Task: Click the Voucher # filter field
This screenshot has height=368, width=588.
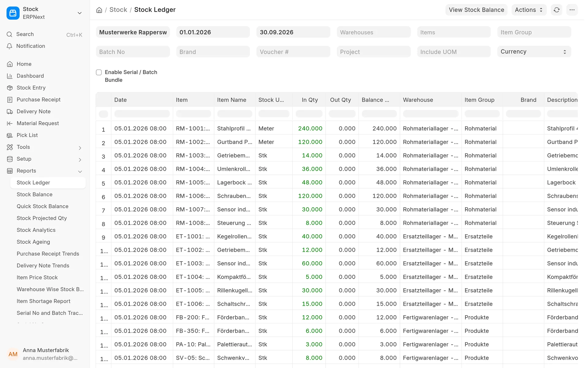Action: (293, 52)
